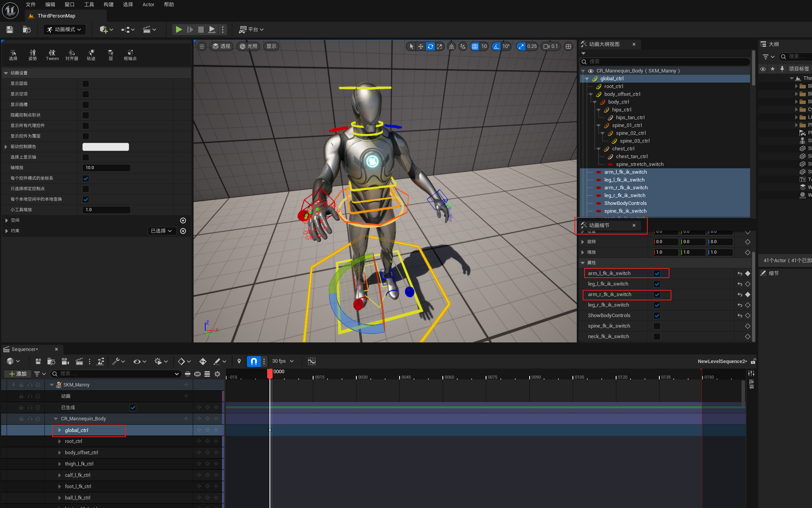812x508 pixels.
Task: Click the 透视 viewport perspective button
Action: click(x=222, y=46)
